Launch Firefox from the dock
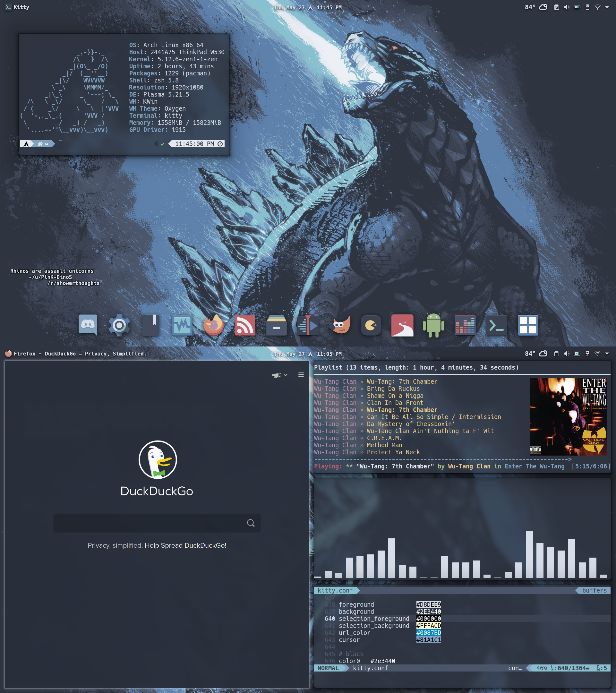 213,325
